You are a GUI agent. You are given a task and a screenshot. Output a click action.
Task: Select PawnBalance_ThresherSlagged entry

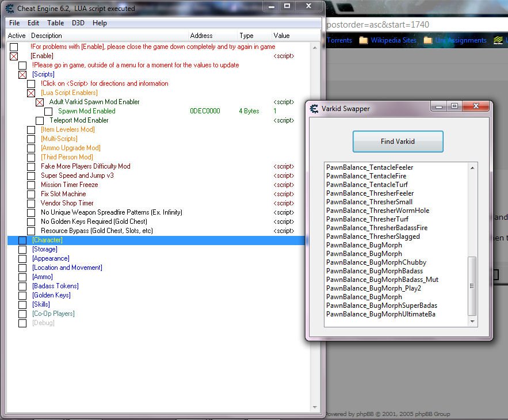pyautogui.click(x=373, y=236)
